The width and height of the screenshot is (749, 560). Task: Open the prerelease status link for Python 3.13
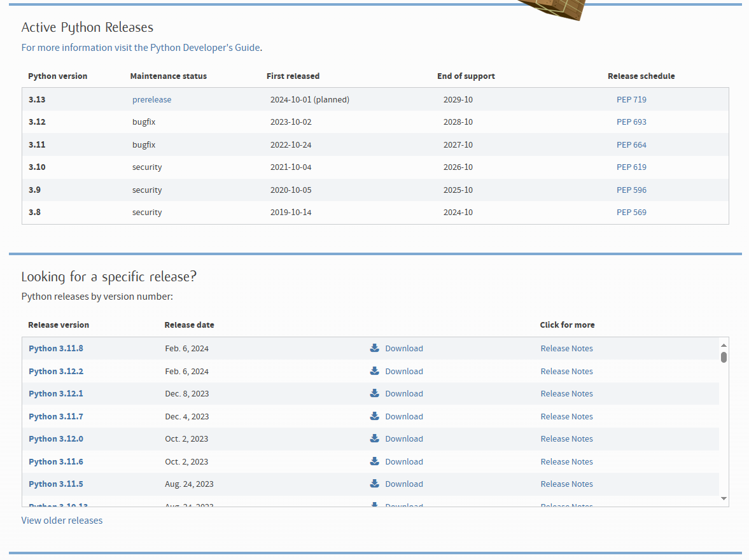coord(151,99)
